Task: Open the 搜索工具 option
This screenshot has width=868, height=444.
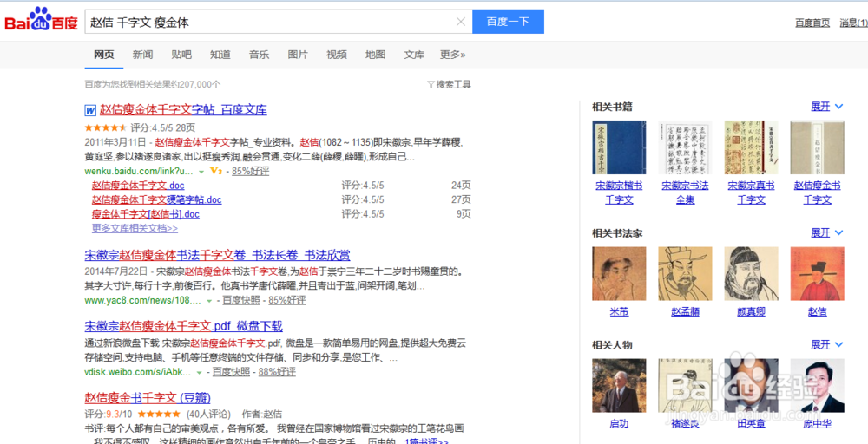Action: point(453,85)
